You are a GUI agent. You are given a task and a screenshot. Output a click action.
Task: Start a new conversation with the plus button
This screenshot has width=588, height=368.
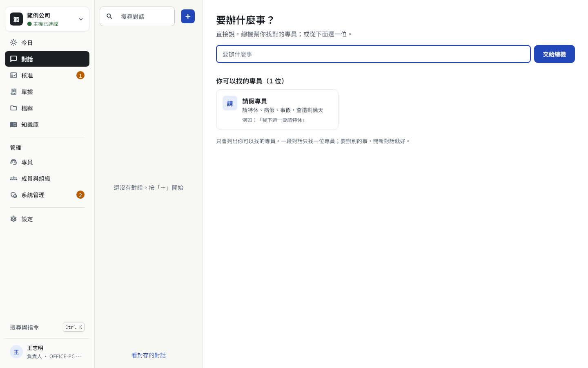pos(188,16)
